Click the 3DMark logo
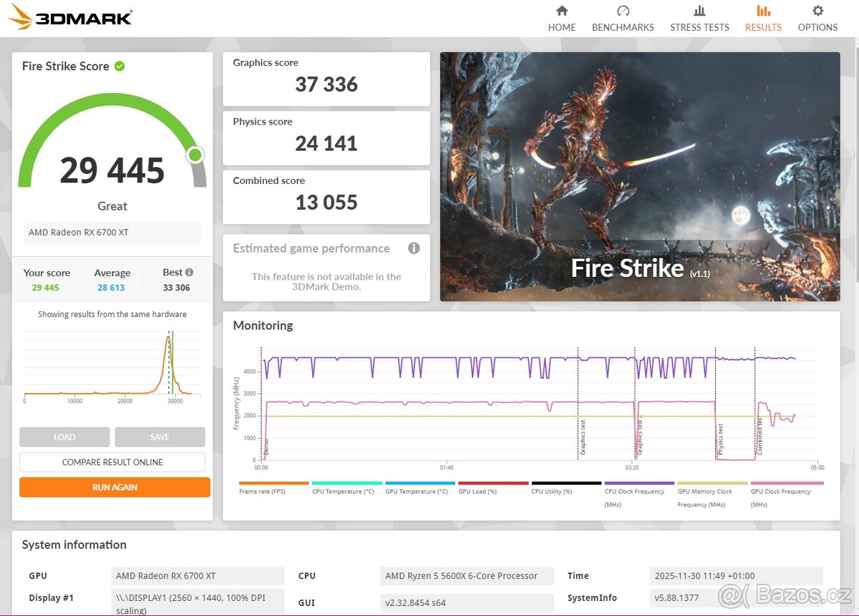 coord(68,17)
